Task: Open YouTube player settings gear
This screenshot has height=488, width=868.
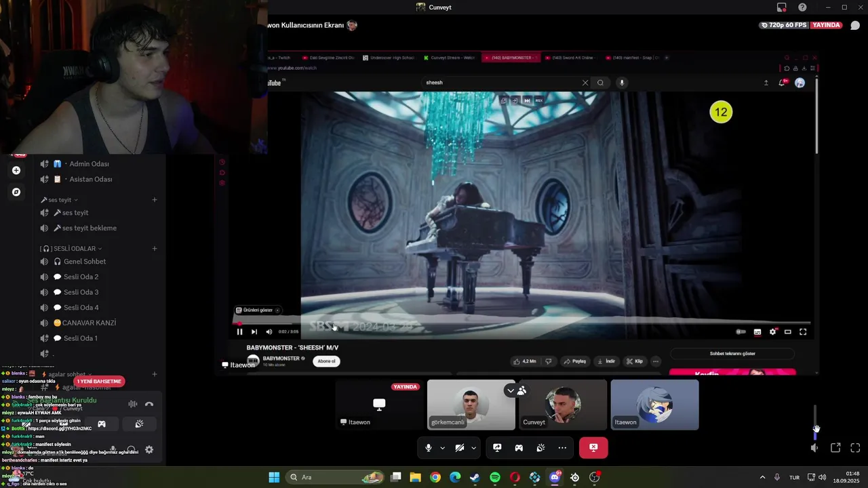Action: coord(772,331)
